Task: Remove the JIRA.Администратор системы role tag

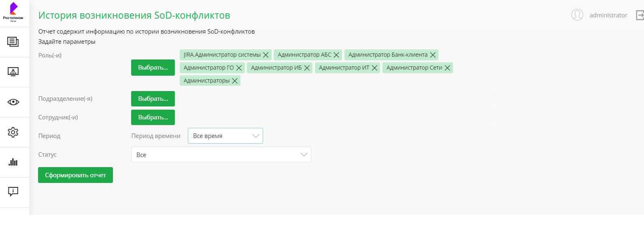Action: click(266, 55)
